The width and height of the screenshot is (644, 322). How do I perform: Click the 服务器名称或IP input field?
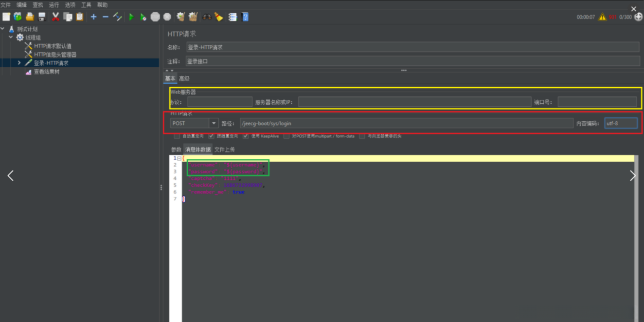pos(414,102)
